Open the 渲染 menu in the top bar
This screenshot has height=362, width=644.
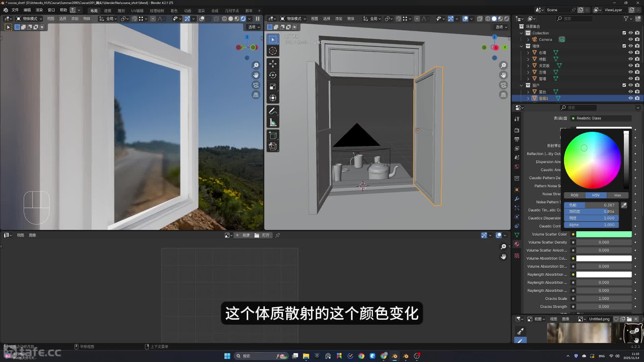[x=39, y=10]
